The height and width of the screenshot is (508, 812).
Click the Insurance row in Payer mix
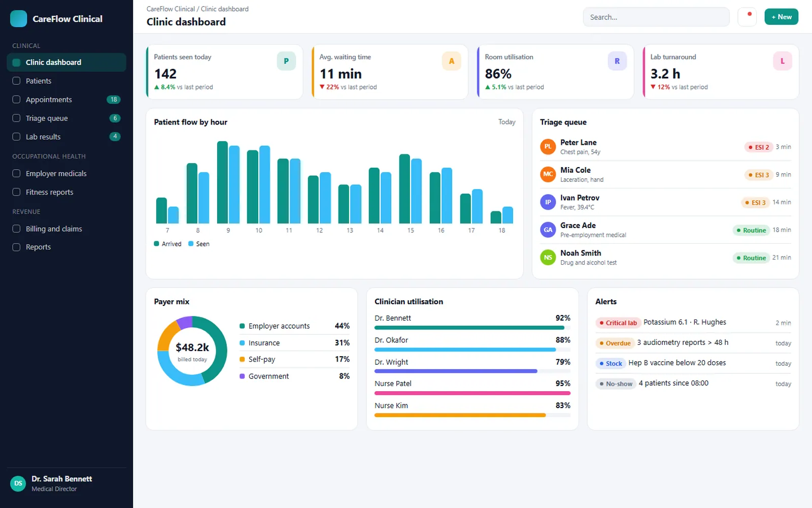294,343
